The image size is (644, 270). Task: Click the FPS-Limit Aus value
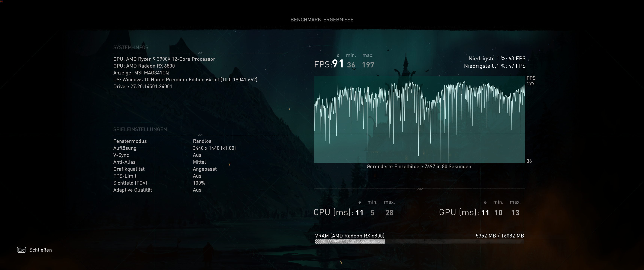tap(197, 176)
